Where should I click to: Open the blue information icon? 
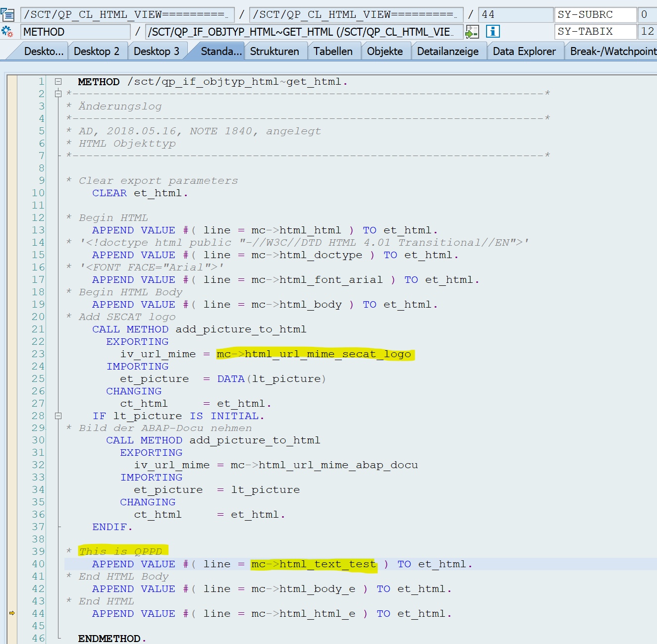click(493, 32)
